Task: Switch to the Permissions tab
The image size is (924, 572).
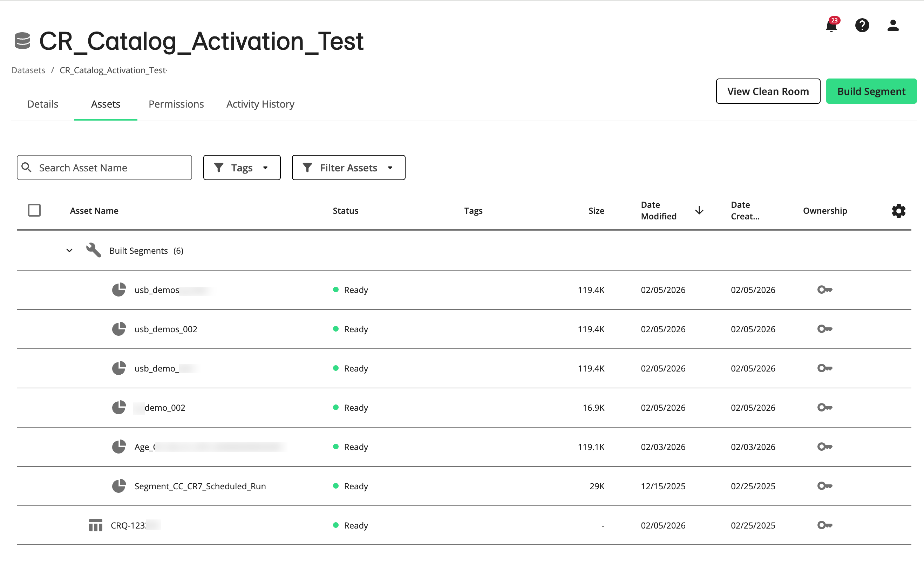Action: pyautogui.click(x=176, y=104)
